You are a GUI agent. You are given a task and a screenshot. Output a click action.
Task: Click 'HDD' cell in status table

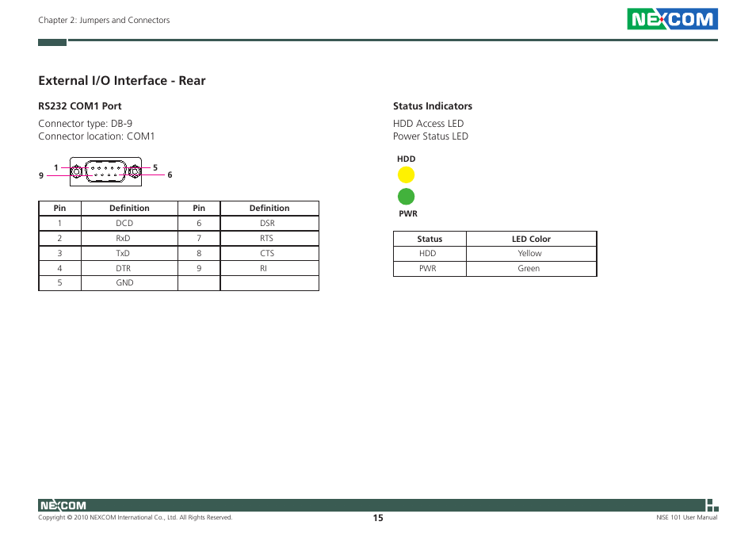[430, 254]
